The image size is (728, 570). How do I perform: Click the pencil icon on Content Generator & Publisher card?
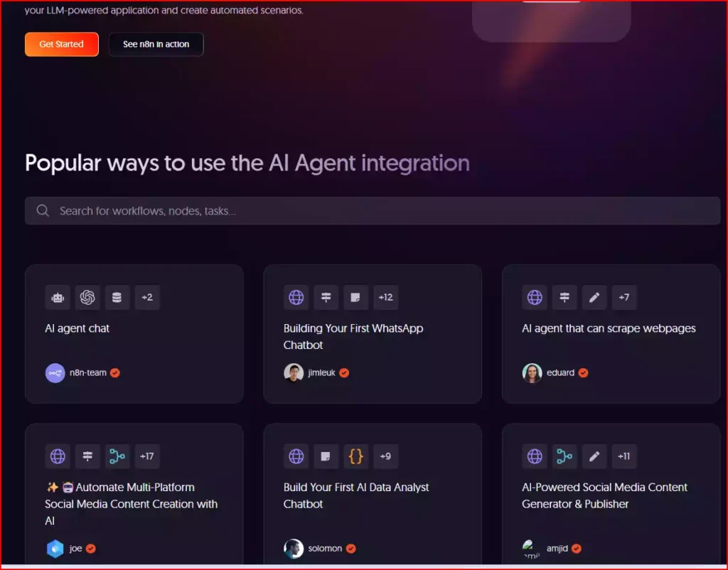tap(594, 456)
